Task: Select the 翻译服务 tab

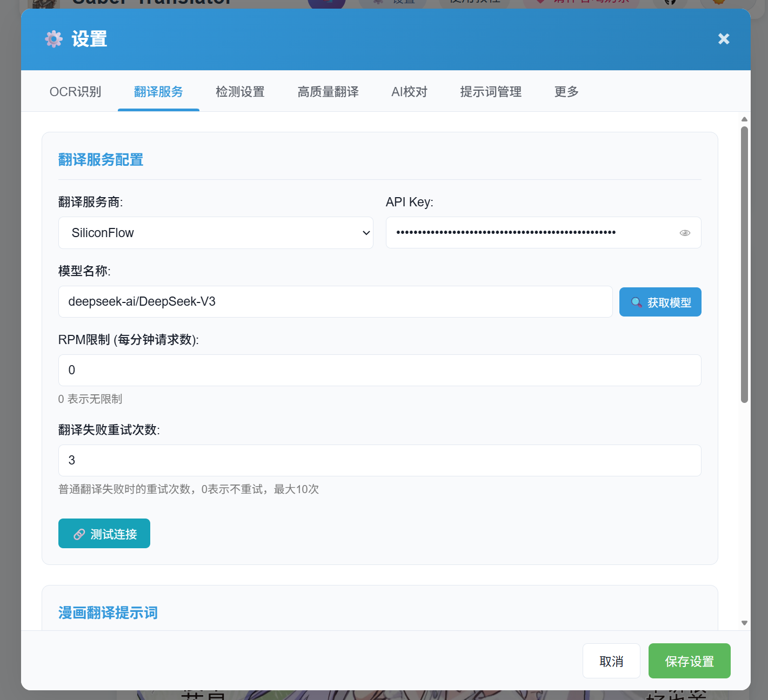Action: click(x=158, y=92)
